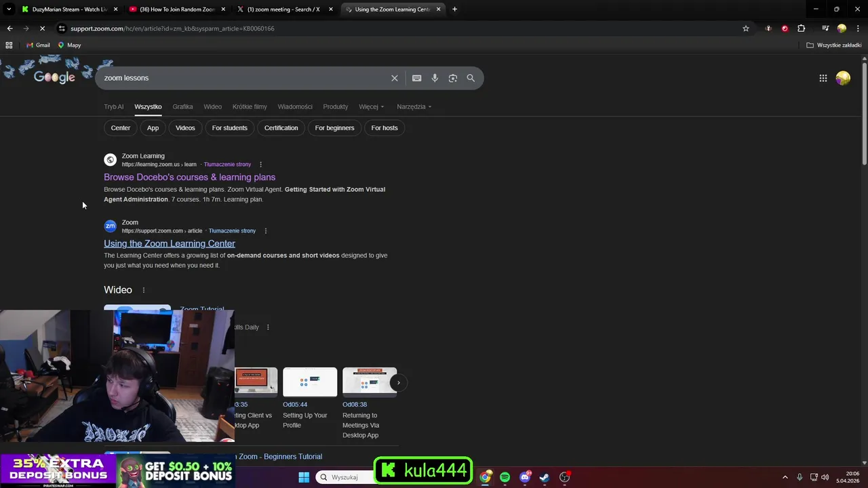
Task: Switch to Tryb AI tab
Action: coord(114,106)
